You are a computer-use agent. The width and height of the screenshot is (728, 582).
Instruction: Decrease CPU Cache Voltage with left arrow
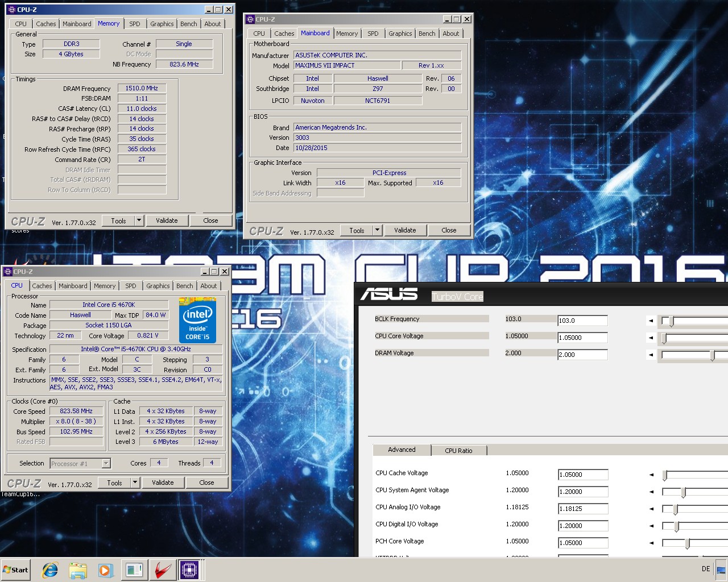(x=651, y=475)
